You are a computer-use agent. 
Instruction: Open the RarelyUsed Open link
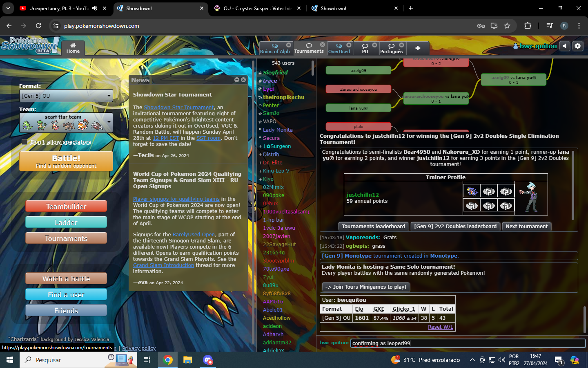194,234
